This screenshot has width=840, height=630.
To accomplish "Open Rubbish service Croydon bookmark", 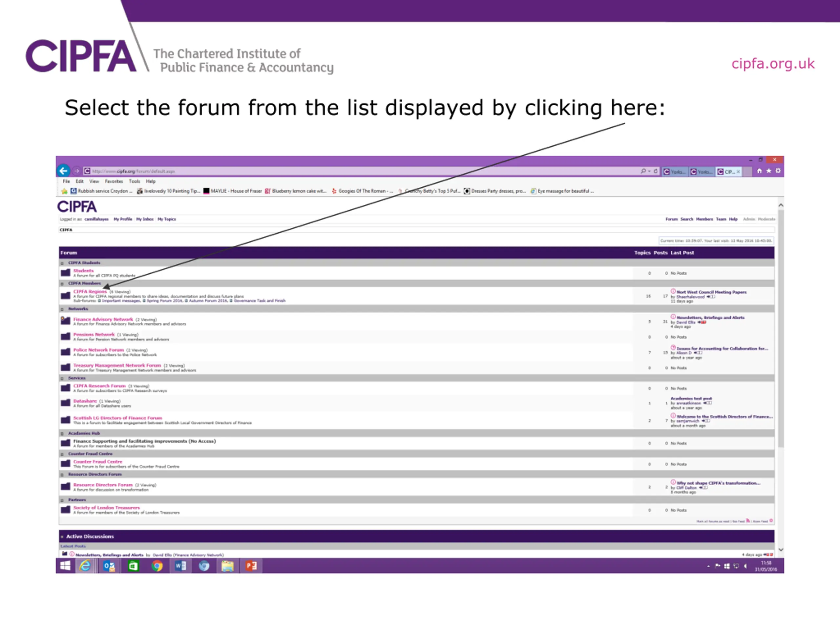I will point(101,191).
